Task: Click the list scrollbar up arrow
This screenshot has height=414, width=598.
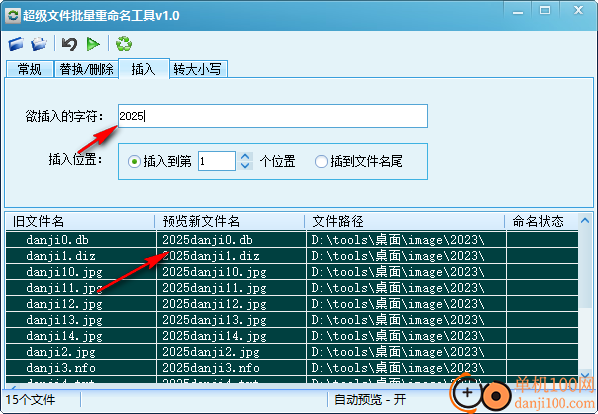Action: 585,220
